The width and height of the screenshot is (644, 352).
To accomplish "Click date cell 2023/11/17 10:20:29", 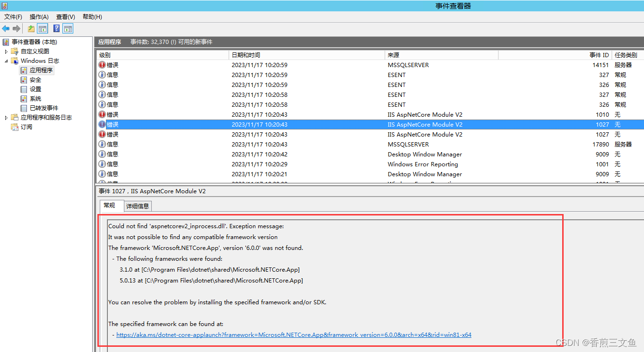I will click(260, 164).
